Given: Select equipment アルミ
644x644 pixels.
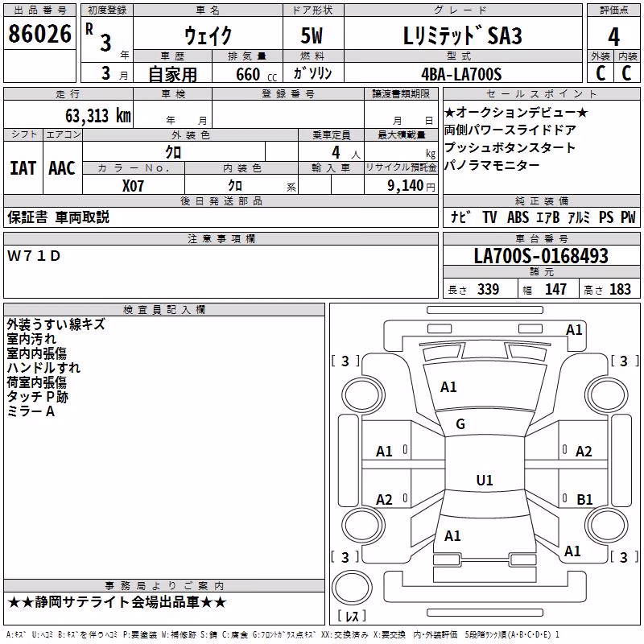Looking at the screenshot, I should point(579,217).
